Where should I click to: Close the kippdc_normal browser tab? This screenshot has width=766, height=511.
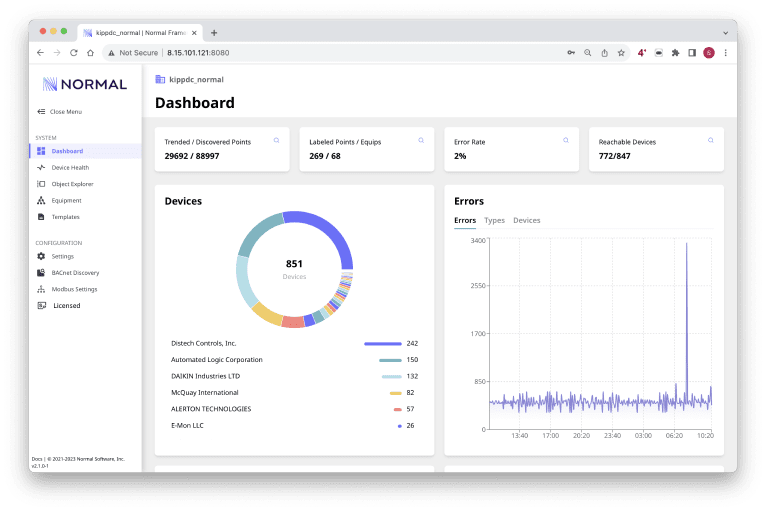click(x=194, y=33)
